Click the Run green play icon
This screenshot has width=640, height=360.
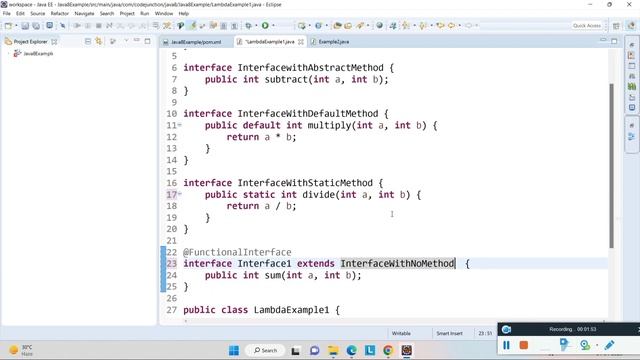click(x=265, y=26)
